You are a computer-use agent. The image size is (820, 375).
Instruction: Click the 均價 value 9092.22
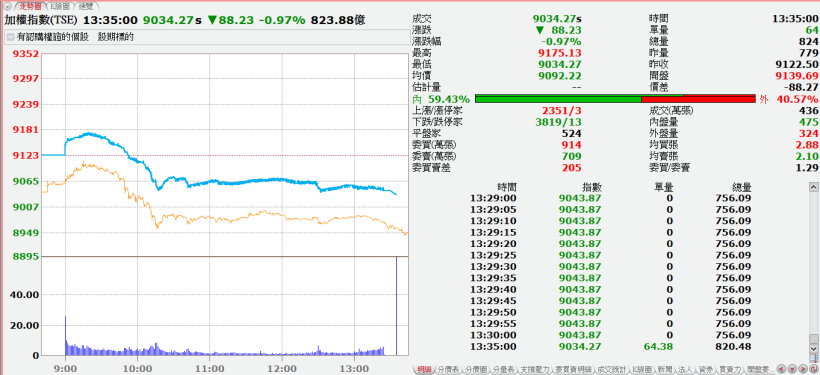pyautogui.click(x=560, y=76)
